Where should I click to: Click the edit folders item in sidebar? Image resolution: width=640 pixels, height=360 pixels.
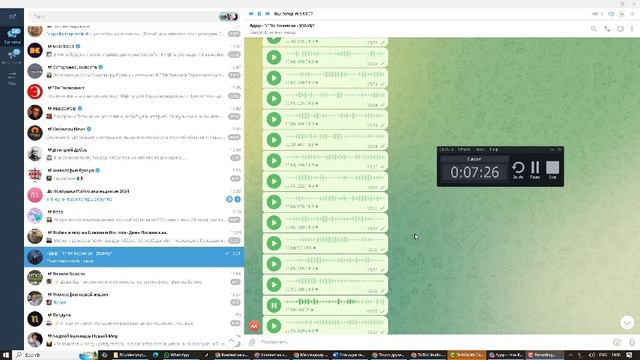pos(12,78)
